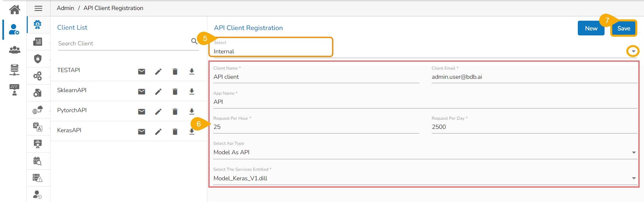Send mail for TESTAPI client
Viewport: 644px width, 202px height.
pos(141,71)
